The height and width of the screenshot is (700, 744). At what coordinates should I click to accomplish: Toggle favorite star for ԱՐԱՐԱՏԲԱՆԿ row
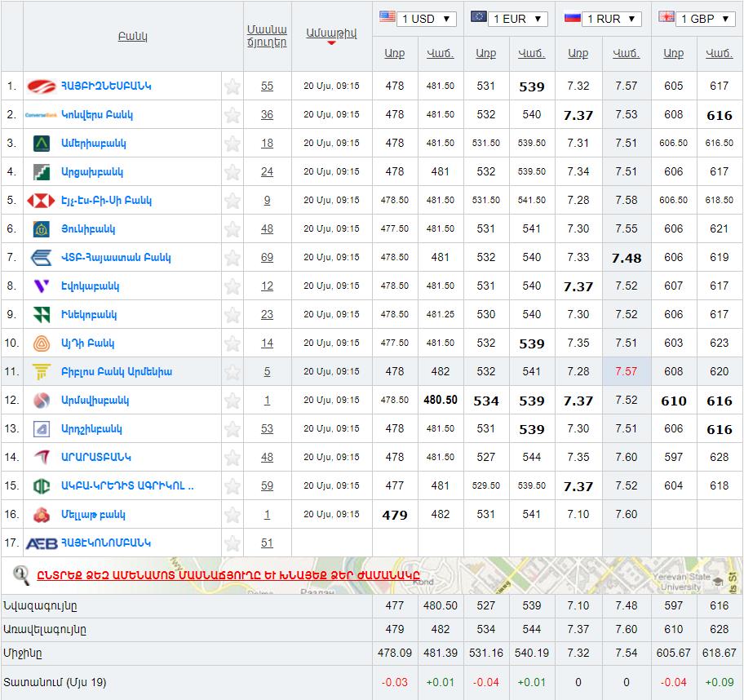[x=232, y=458]
